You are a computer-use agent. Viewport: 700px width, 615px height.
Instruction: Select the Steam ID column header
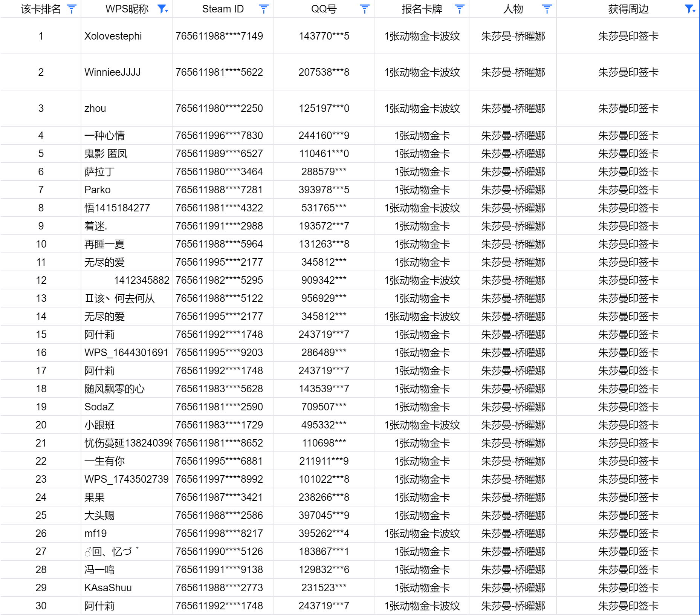(223, 9)
